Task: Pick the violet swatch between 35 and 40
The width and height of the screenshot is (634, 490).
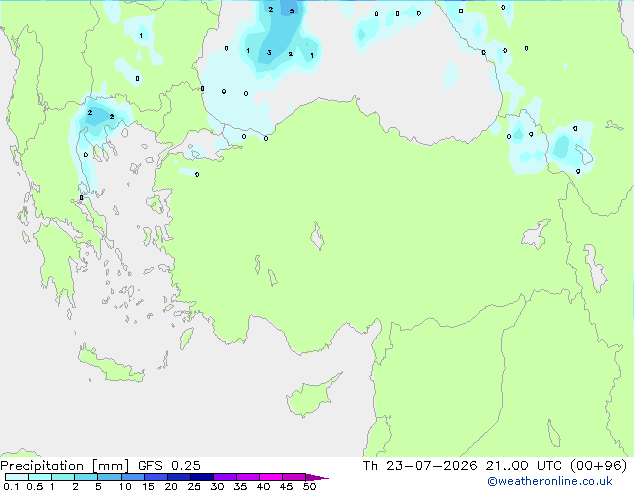Action: point(248,477)
